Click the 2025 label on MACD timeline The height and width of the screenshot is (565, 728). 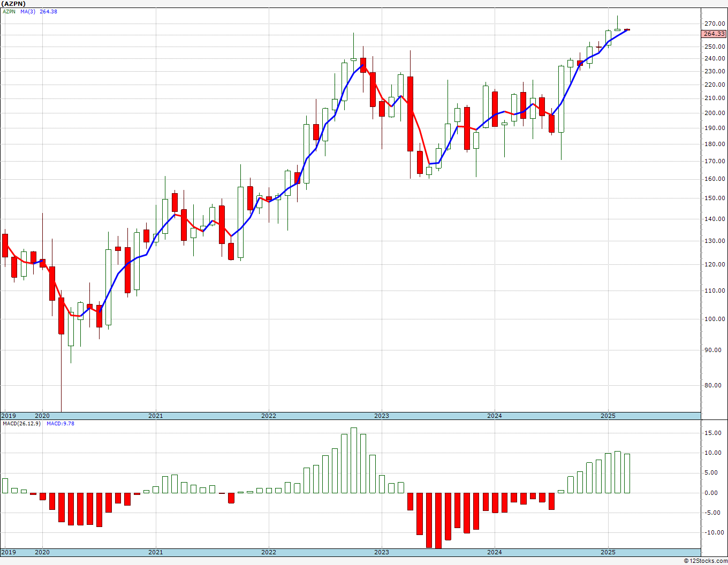608,552
